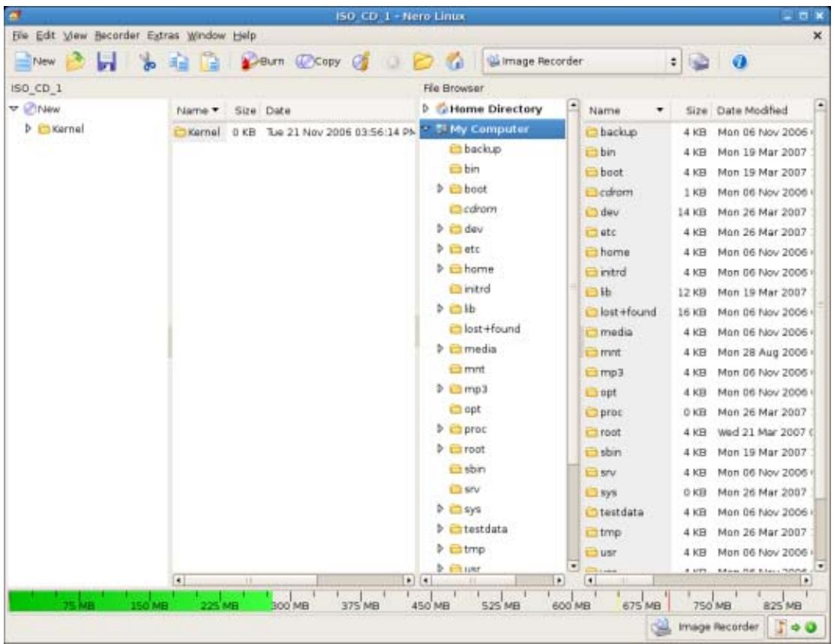The height and width of the screenshot is (644, 834).
Task: Expand the media folder in tree
Action: [x=439, y=349]
